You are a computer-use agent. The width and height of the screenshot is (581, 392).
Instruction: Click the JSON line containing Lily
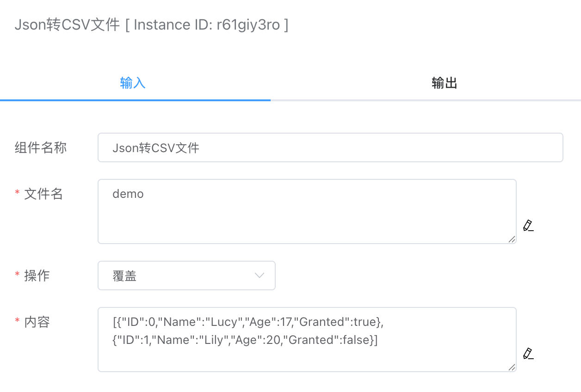(245, 340)
